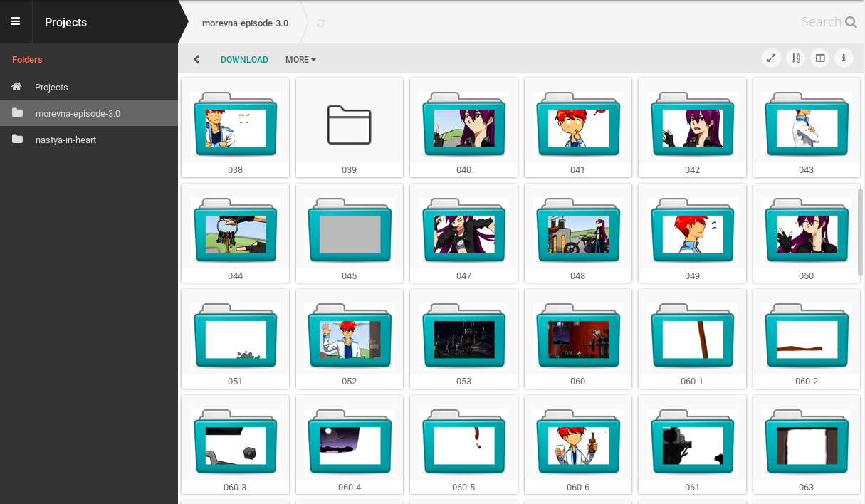This screenshot has width=865, height=504.
Task: Click the Projects home icon
Action: pyautogui.click(x=17, y=87)
